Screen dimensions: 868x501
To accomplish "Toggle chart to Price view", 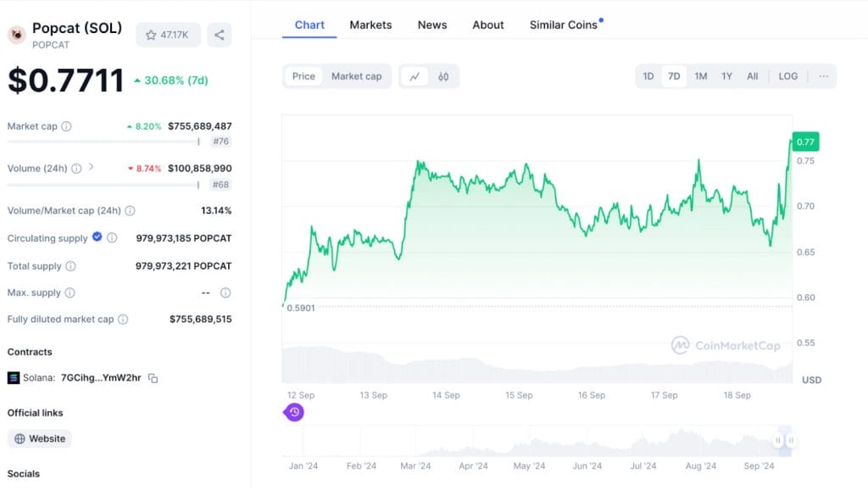I will point(303,76).
